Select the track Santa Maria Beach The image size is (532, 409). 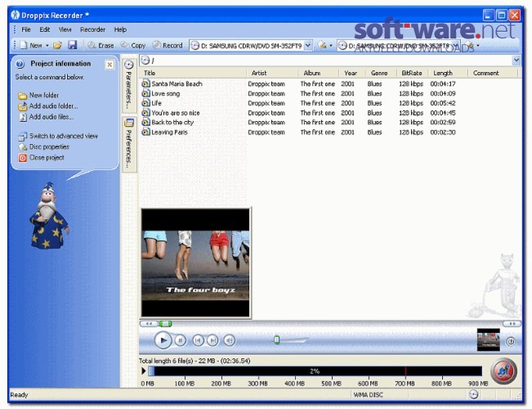click(177, 84)
